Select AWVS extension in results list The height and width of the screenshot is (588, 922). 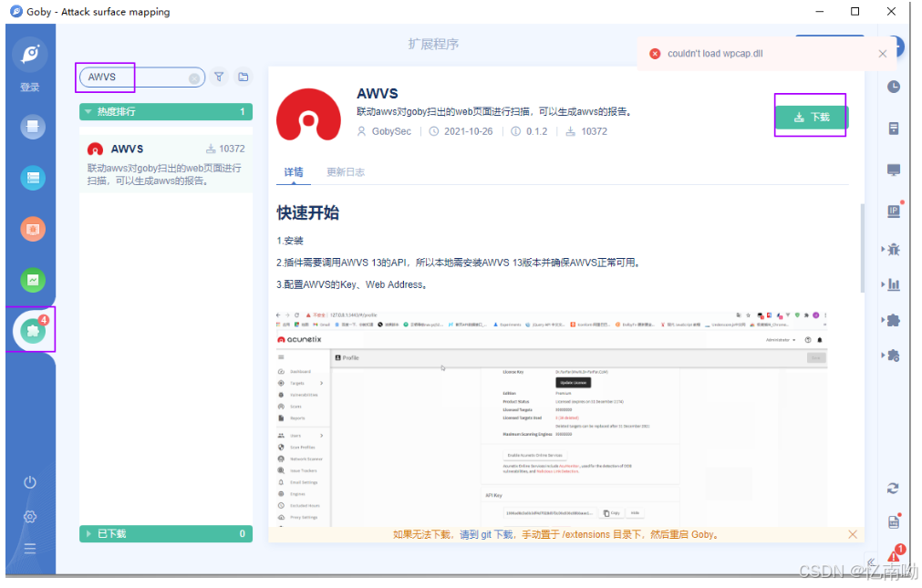point(166,164)
